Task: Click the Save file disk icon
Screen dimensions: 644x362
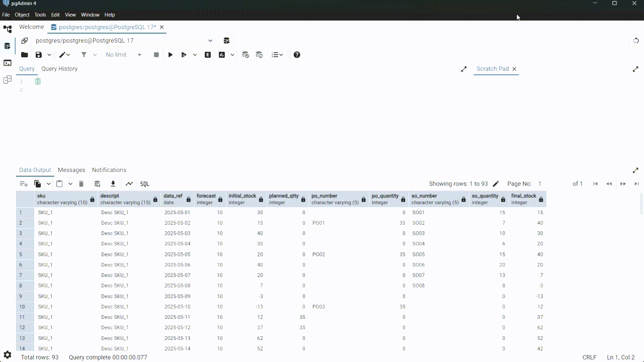Action: tap(39, 55)
